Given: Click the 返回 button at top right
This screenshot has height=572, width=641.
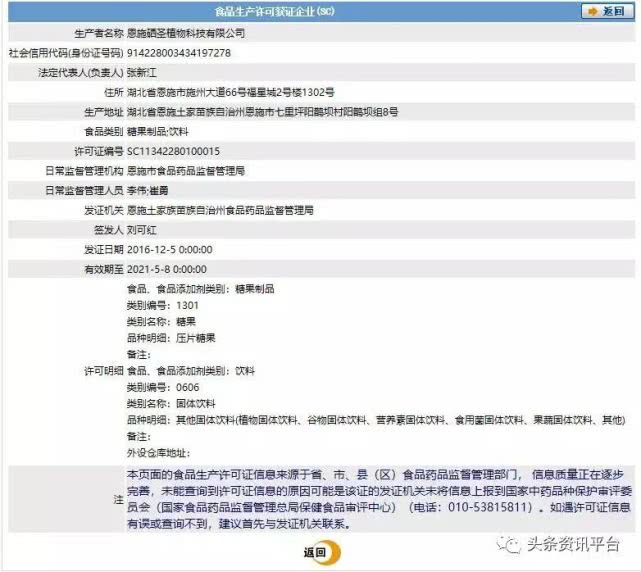Looking at the screenshot, I should (608, 12).
